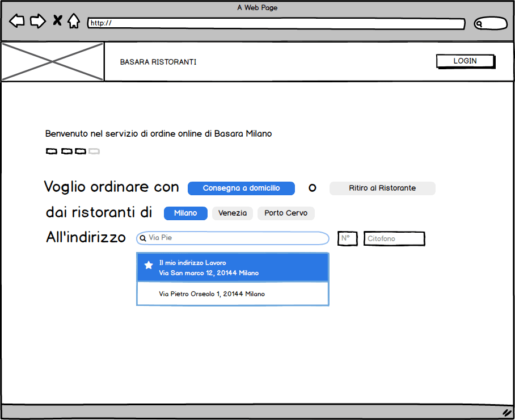Open the BASARA RISTORANTI header link
515x420 pixels.
(158, 62)
